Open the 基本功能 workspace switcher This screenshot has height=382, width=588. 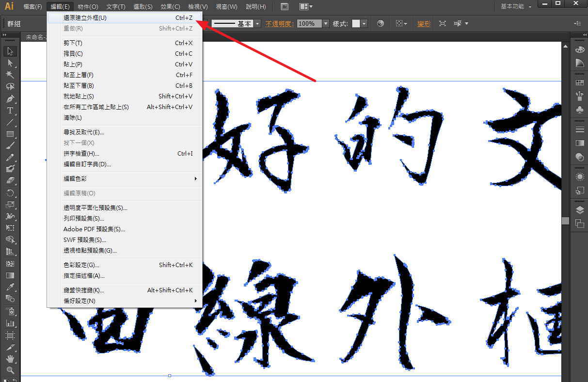[x=516, y=7]
